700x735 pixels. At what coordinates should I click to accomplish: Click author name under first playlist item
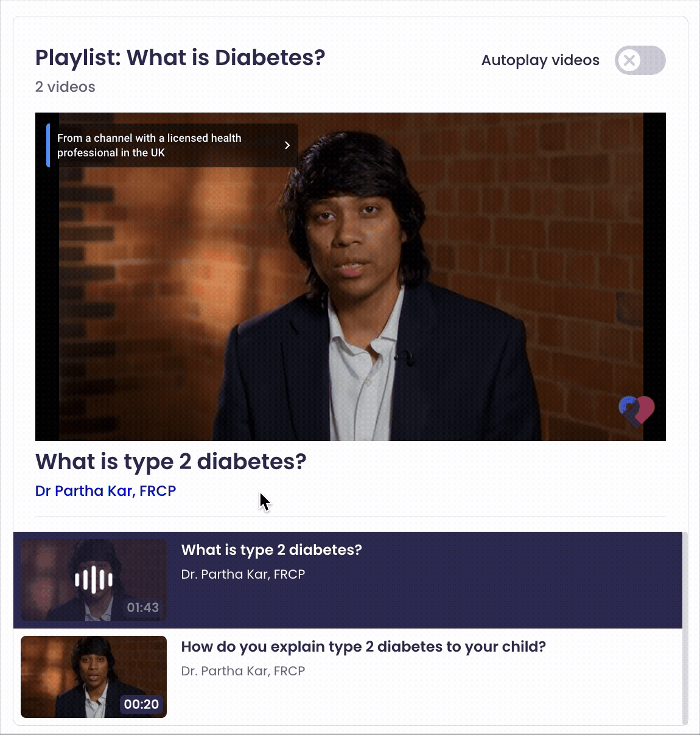(x=243, y=574)
